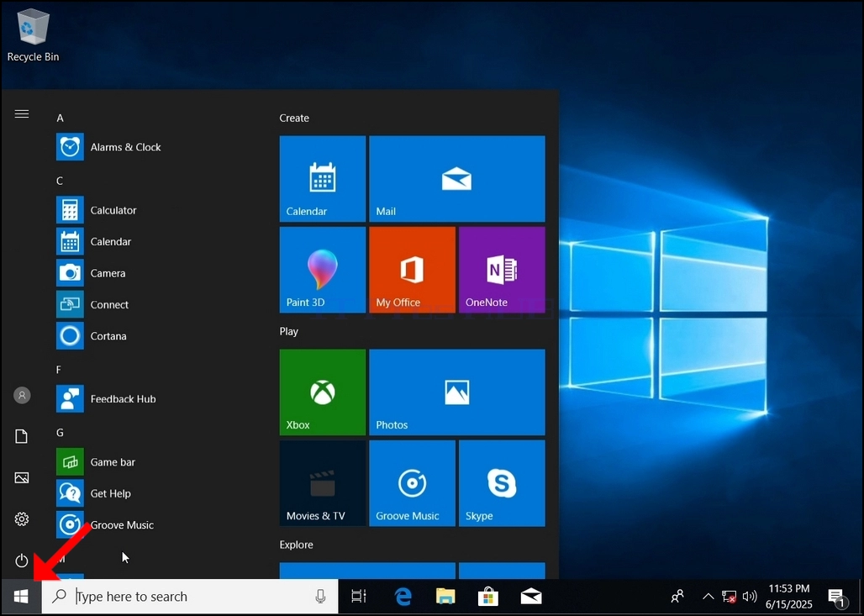The image size is (864, 616).
Task: Open the user account icon
Action: (x=22, y=395)
